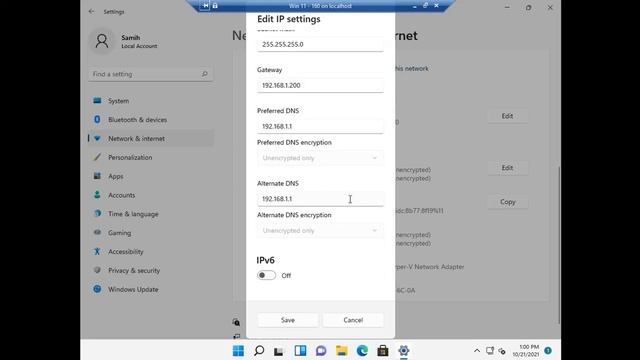The image size is (640, 360).
Task: Open the Bluetooth & devices icon
Action: click(x=97, y=119)
